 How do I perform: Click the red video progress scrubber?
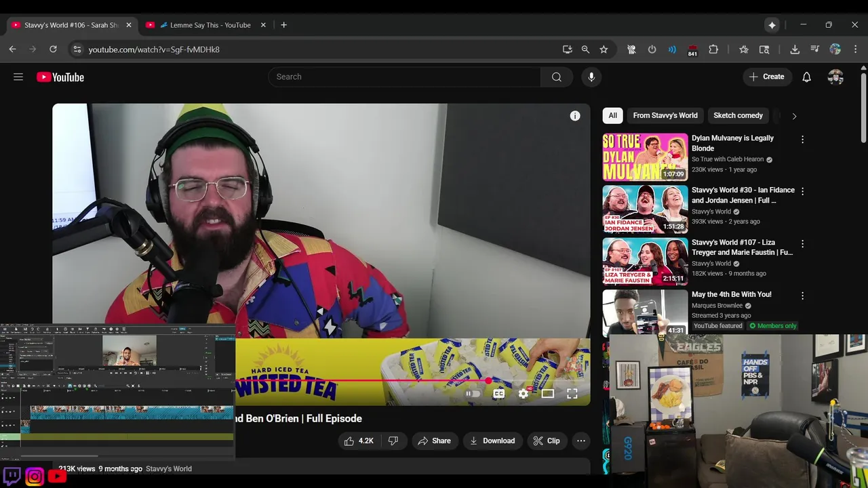488,381
